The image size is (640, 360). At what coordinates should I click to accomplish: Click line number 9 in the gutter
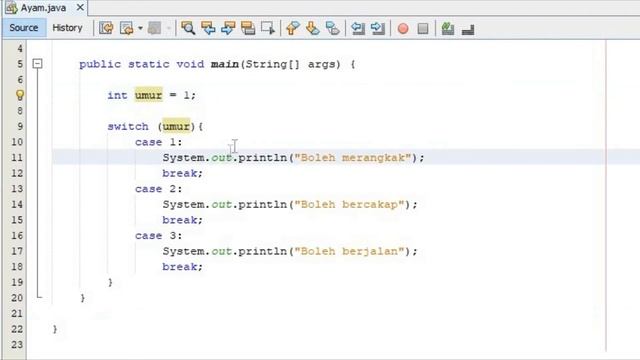(20, 127)
